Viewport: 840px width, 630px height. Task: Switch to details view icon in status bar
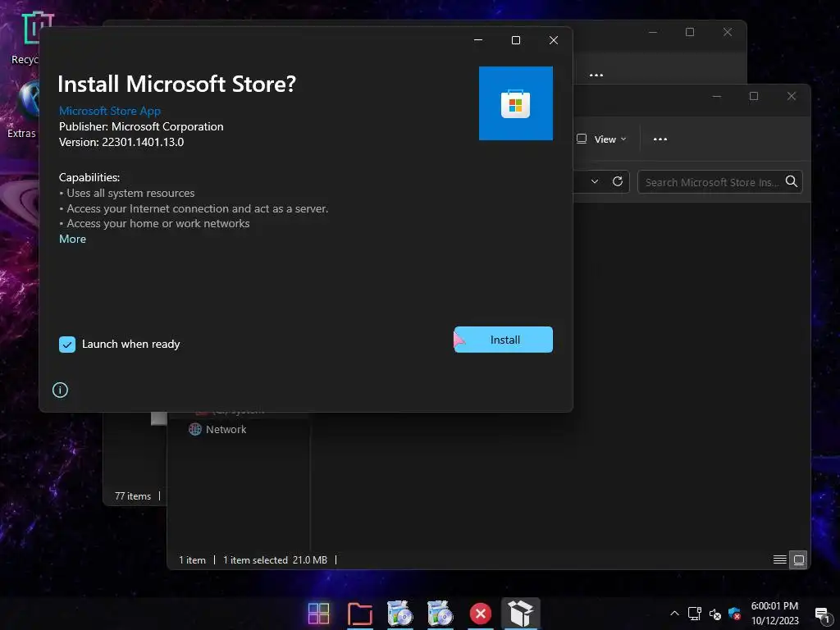pos(780,559)
